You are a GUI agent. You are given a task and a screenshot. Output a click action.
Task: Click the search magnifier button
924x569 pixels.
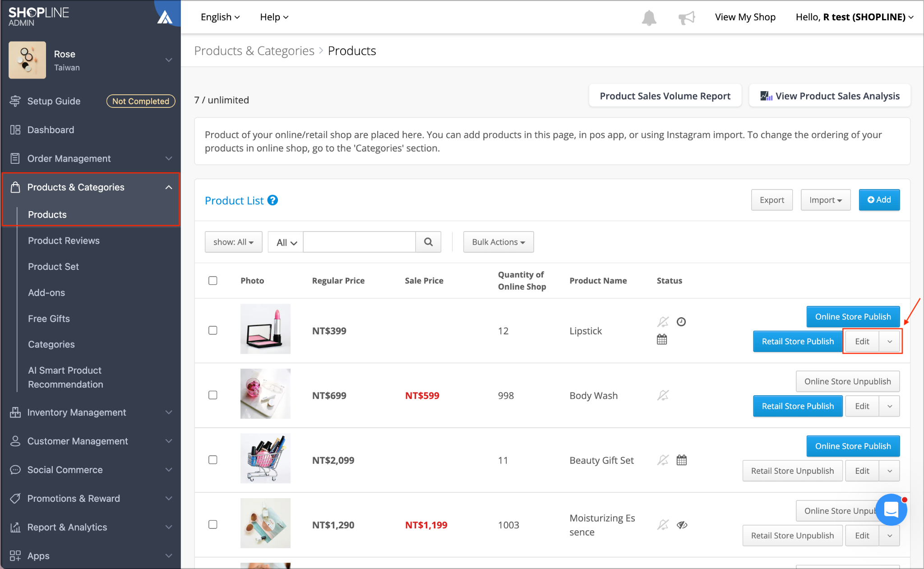428,242
